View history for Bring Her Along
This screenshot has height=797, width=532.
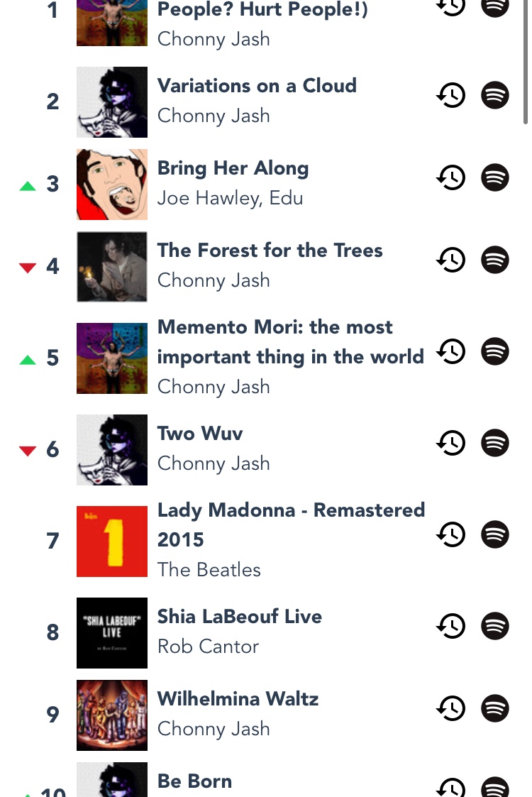(451, 177)
